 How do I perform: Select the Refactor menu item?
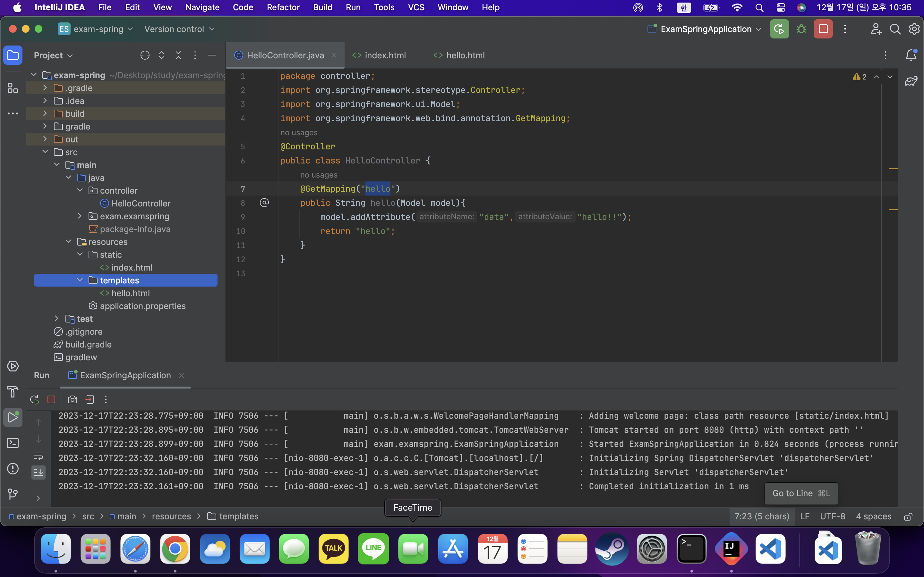pyautogui.click(x=283, y=7)
